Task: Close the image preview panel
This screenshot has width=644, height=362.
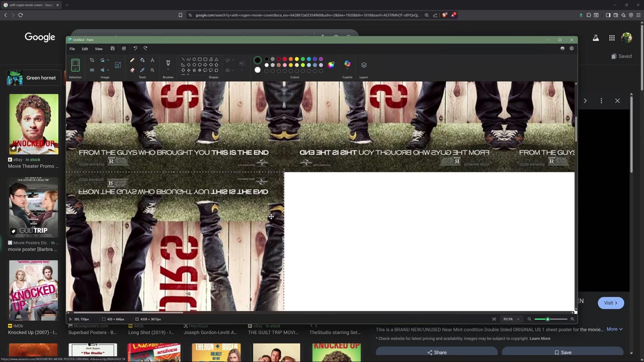Action: (x=617, y=101)
